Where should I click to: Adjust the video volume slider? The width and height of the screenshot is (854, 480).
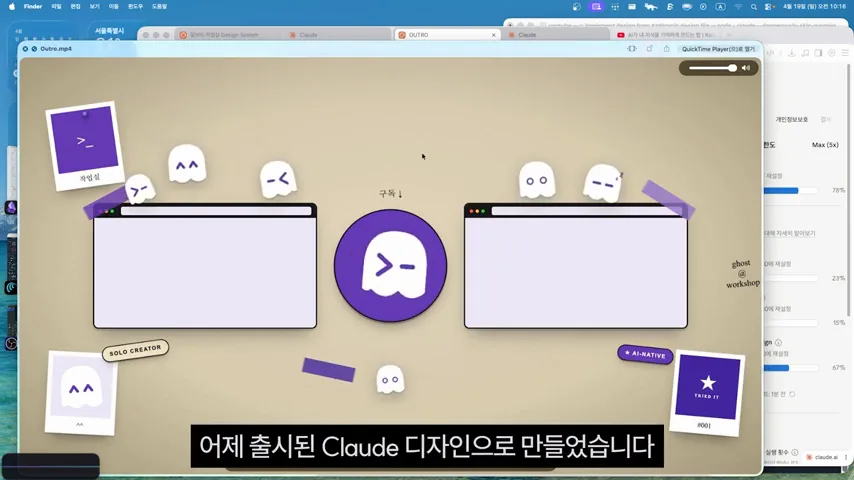point(712,68)
